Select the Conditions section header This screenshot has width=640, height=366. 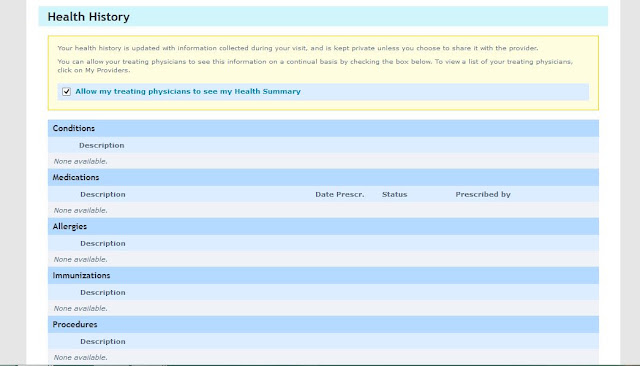[323, 128]
